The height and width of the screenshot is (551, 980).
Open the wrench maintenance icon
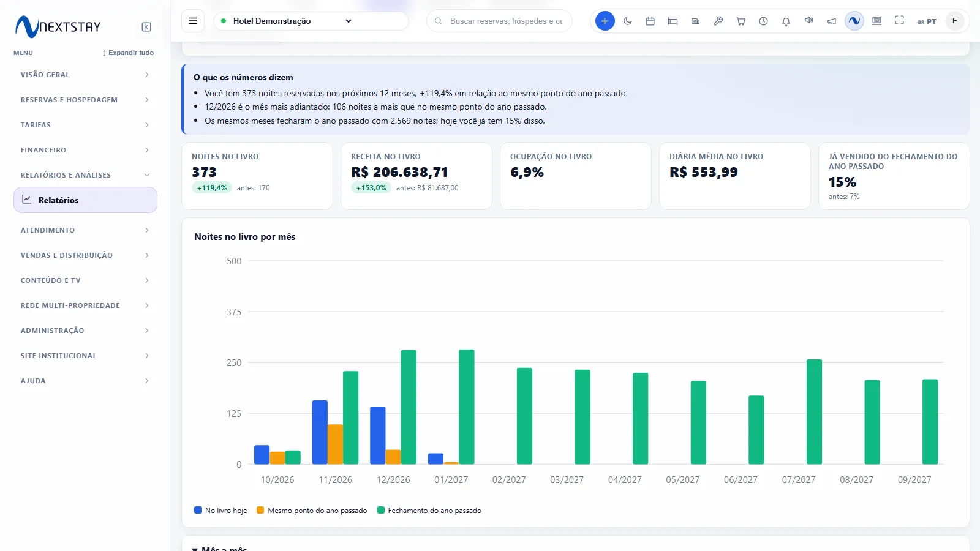[718, 21]
